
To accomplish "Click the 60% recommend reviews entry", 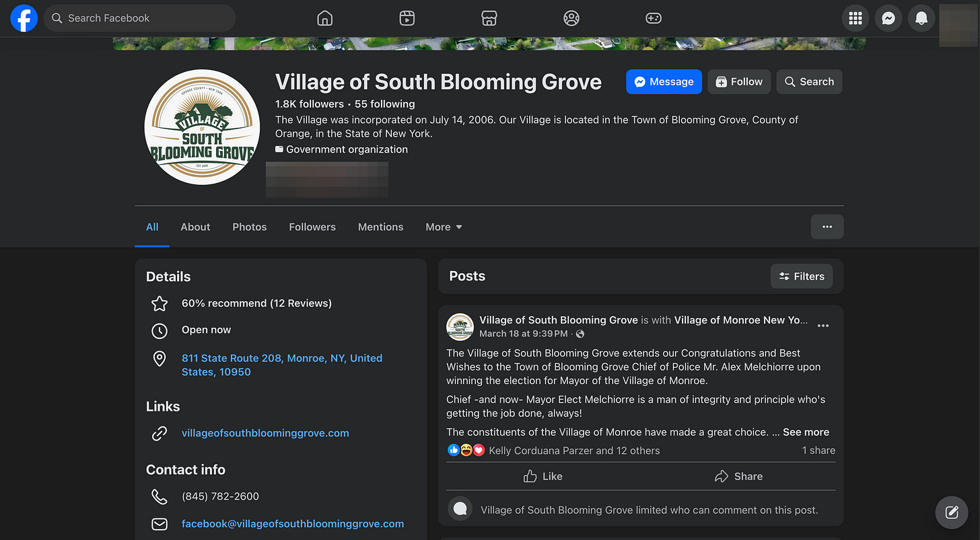I will tap(256, 303).
